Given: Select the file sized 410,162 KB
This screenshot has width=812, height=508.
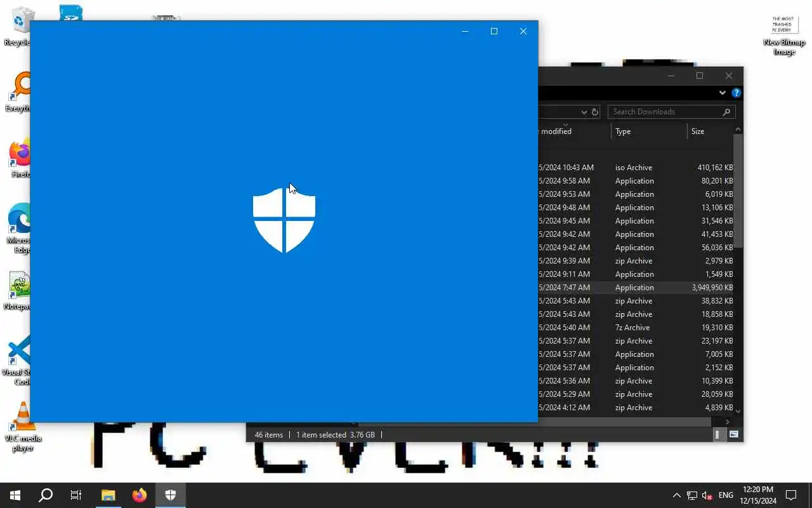Looking at the screenshot, I should [636, 168].
